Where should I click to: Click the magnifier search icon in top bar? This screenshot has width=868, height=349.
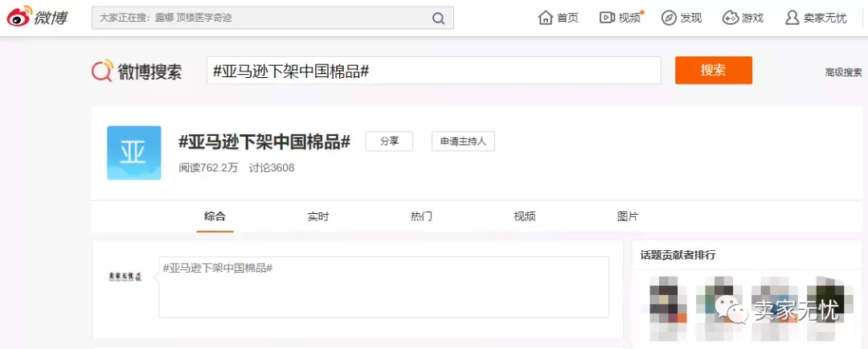439,18
